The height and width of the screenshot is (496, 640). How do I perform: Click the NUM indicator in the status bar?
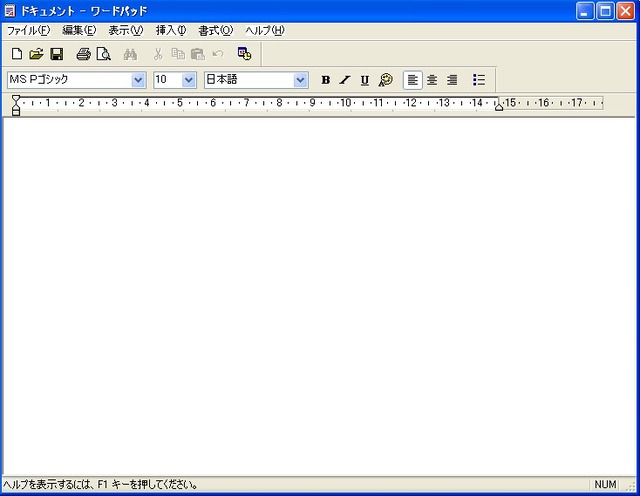click(605, 485)
